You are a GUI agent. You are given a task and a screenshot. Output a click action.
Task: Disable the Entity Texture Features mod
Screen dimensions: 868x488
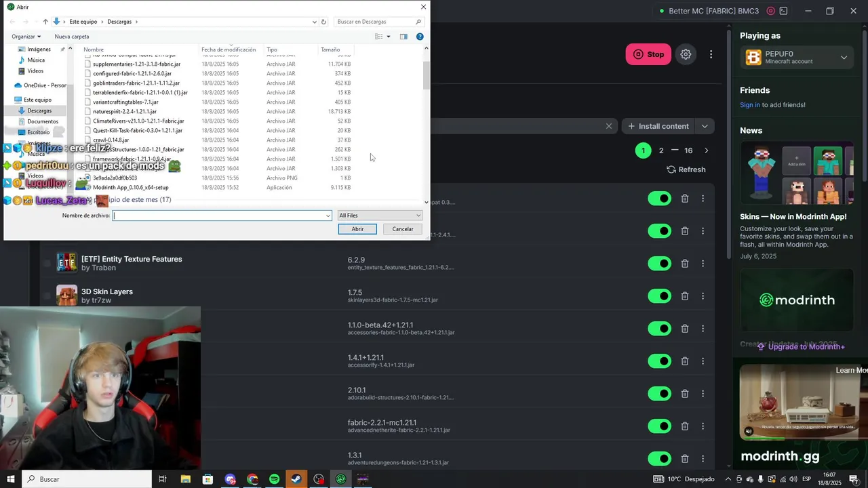click(x=659, y=264)
